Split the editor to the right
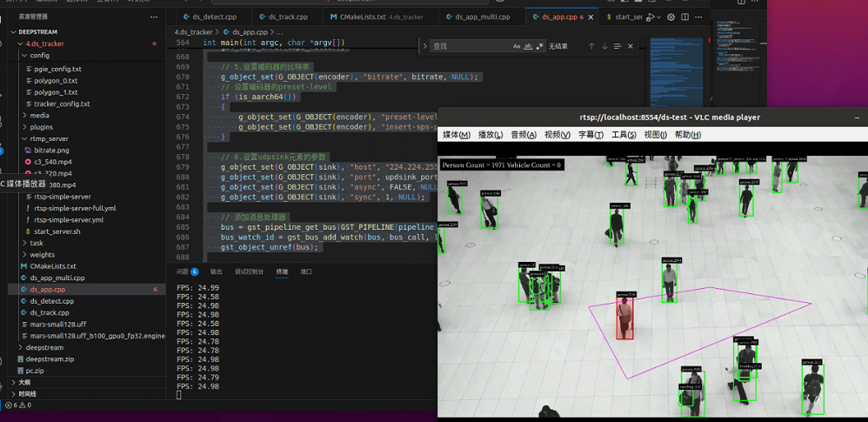Image resolution: width=868 pixels, height=422 pixels. pos(684,17)
